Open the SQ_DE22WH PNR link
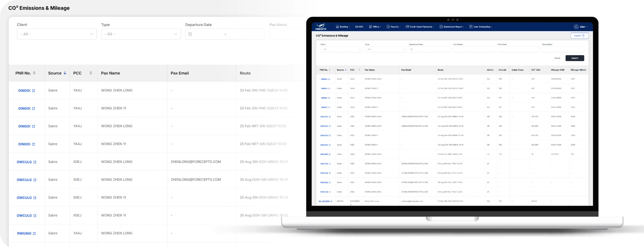The height and width of the screenshot is (249, 644). [324, 202]
